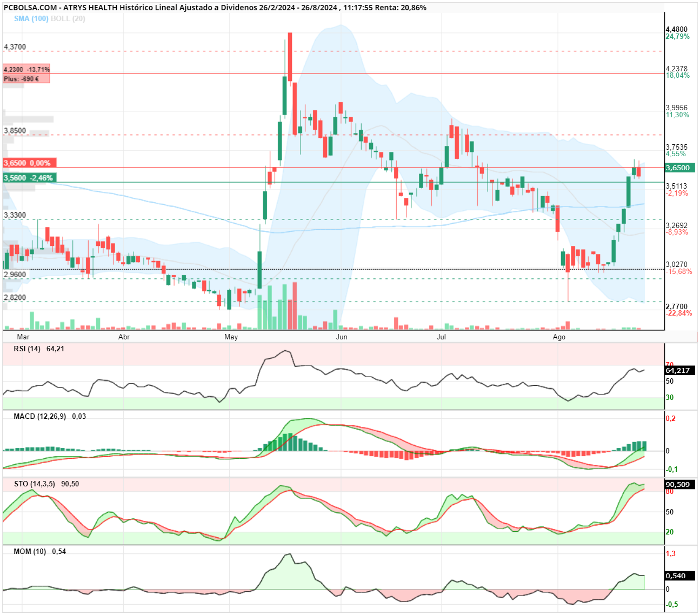Click the 4,2378 right axis value
The height and width of the screenshot is (615, 700).
click(x=677, y=69)
